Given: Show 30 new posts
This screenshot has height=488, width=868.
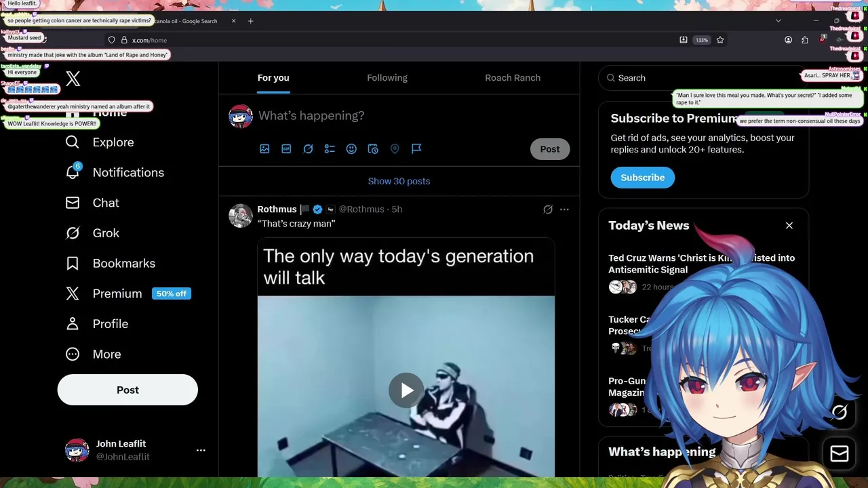Looking at the screenshot, I should tap(399, 181).
